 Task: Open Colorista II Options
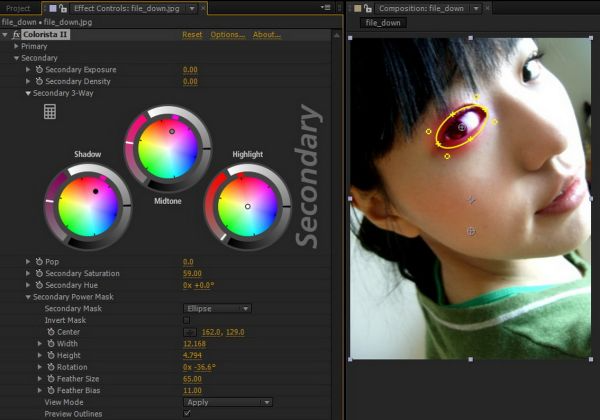(x=227, y=35)
